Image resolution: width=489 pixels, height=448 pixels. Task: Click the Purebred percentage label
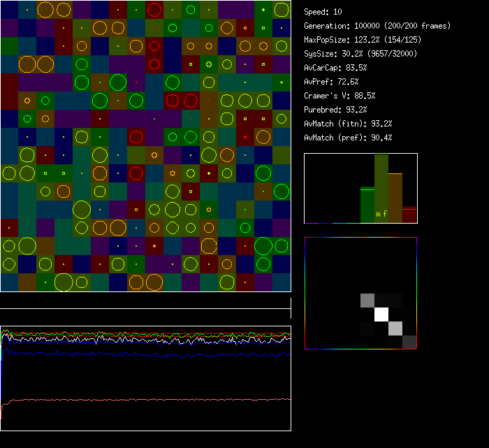coord(335,110)
